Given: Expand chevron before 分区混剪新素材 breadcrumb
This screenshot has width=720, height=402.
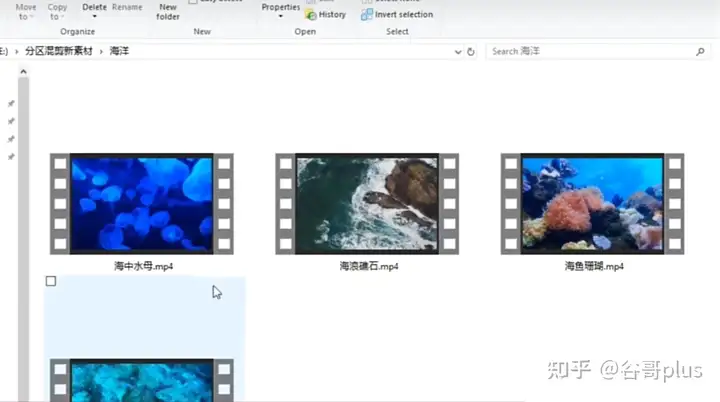Looking at the screenshot, I should 17,51.
